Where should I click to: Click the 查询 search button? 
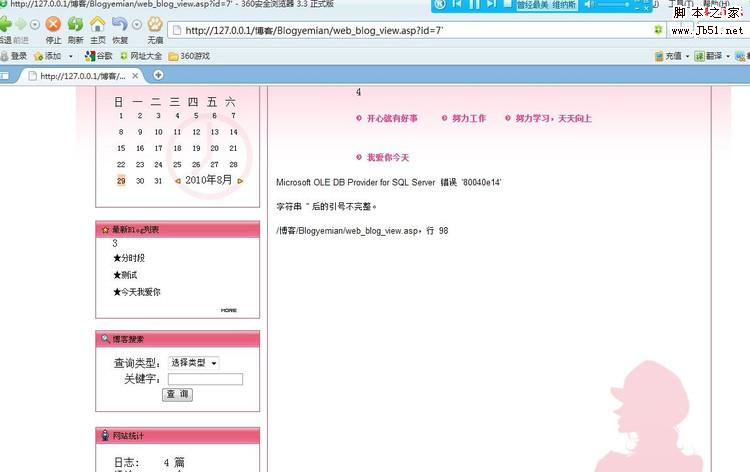(x=177, y=395)
